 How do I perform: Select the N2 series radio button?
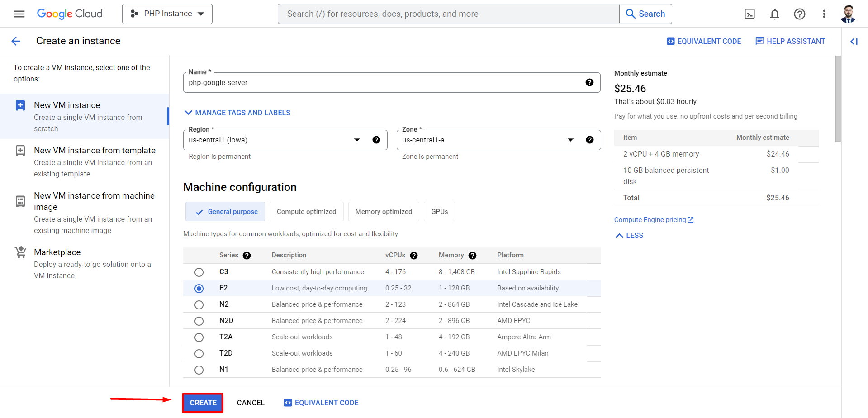click(199, 305)
